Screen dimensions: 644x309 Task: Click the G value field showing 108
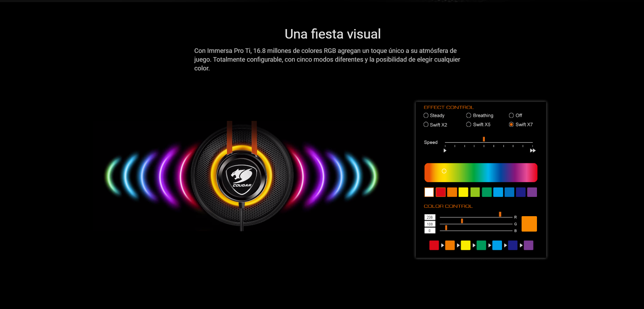[430, 224]
